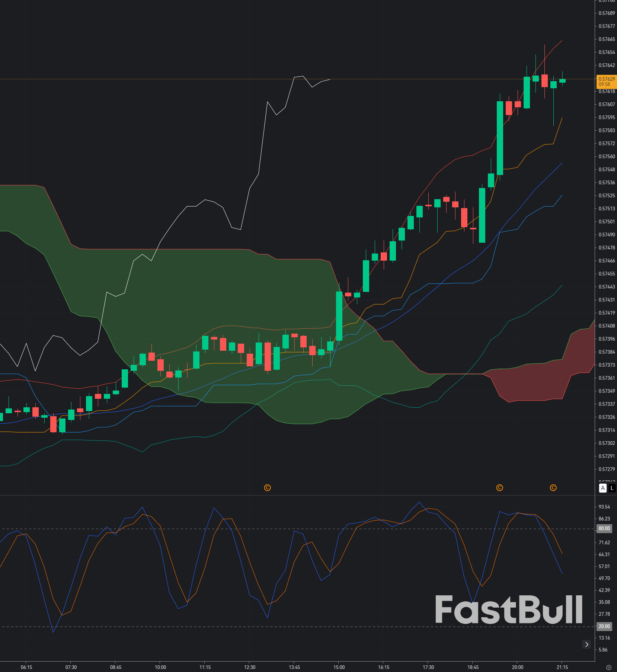Click the 93.54 oscillator scale value
617x672 pixels.
[604, 507]
